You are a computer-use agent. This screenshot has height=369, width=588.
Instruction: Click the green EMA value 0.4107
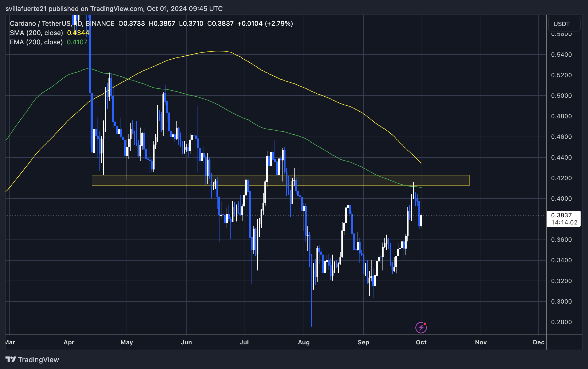77,42
